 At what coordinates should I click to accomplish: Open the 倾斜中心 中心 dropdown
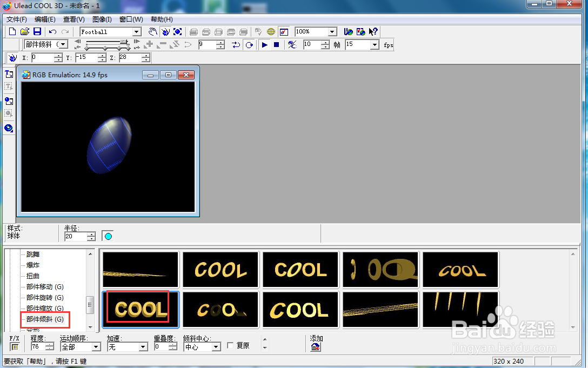(x=216, y=347)
